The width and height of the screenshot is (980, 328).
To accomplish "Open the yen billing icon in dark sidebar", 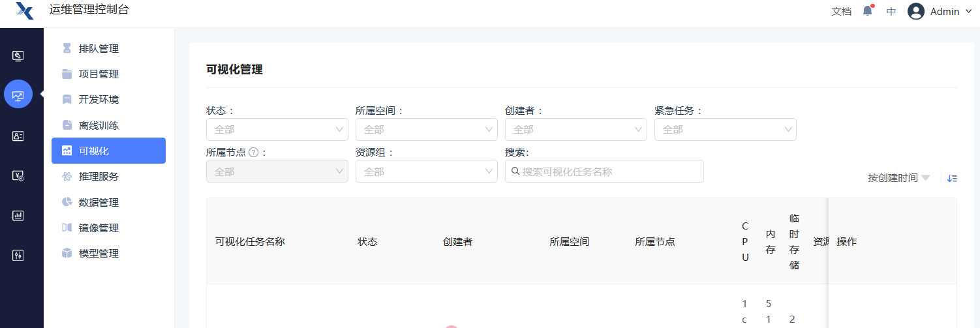I will tap(18, 175).
